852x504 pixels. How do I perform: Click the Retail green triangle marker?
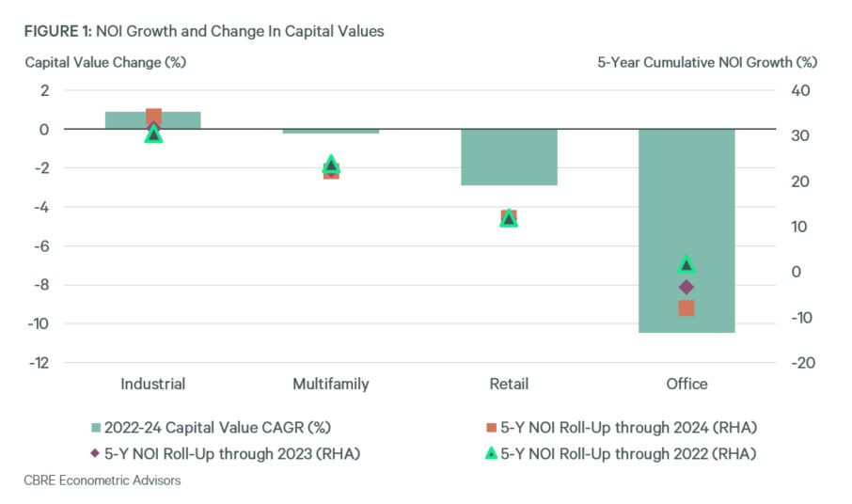(x=509, y=219)
